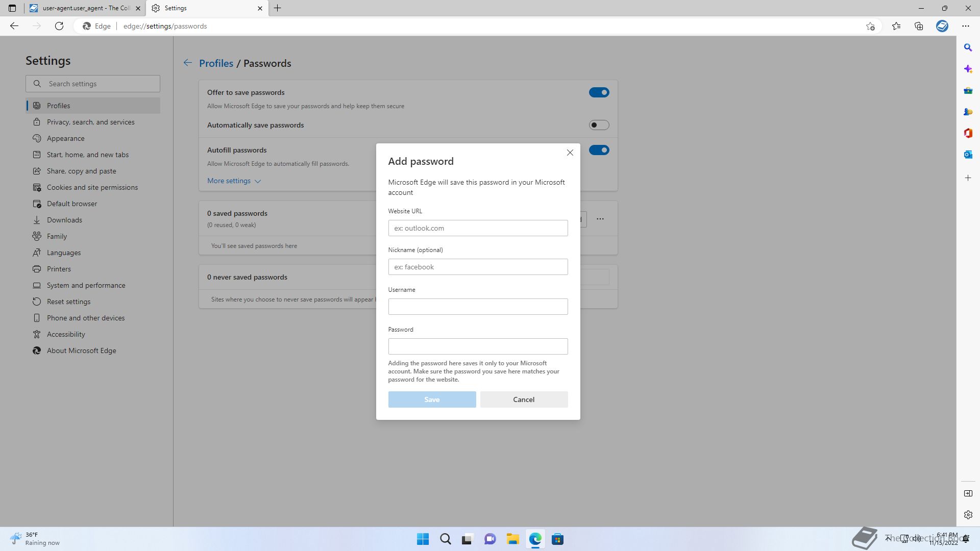This screenshot has height=551, width=980.
Task: Open saved passwords more options menu
Action: click(x=600, y=219)
